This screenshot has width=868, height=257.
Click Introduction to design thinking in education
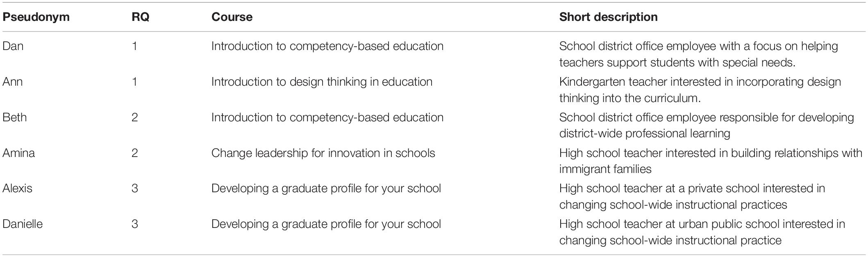point(322,82)
